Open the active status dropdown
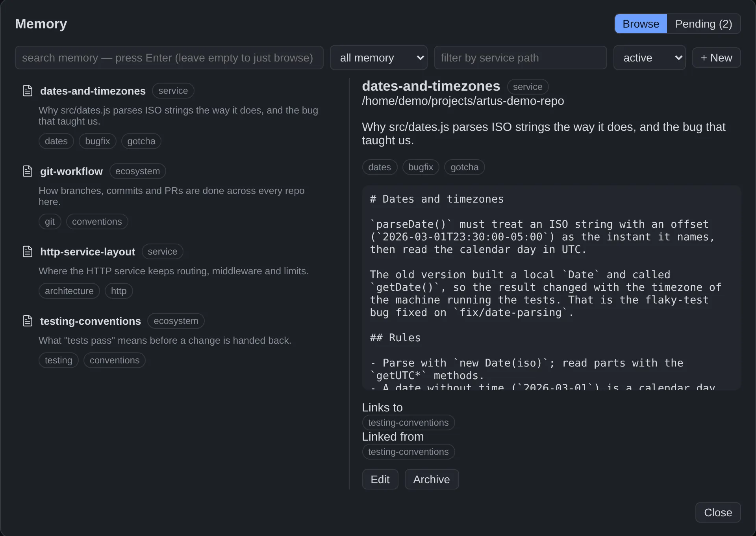The image size is (756, 536). click(649, 58)
